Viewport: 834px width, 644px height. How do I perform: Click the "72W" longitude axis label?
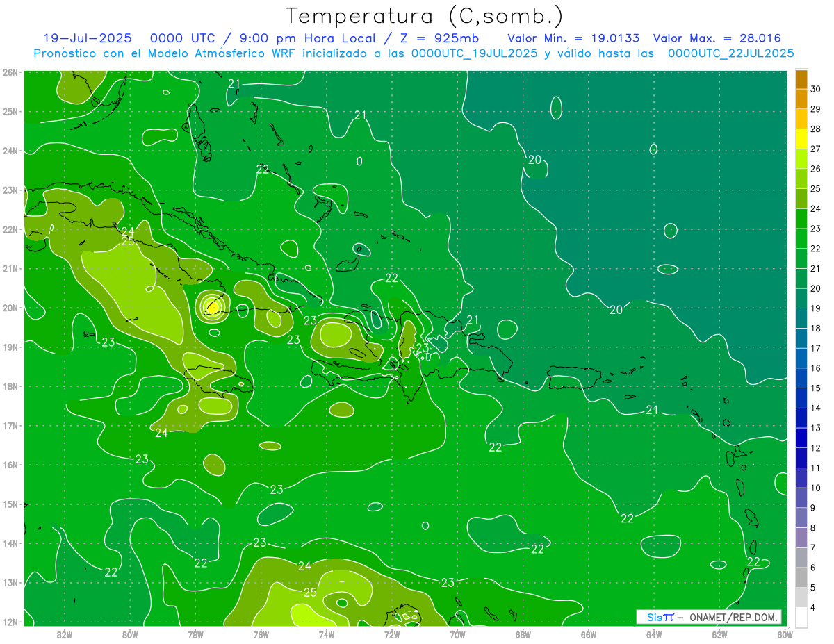coord(392,634)
